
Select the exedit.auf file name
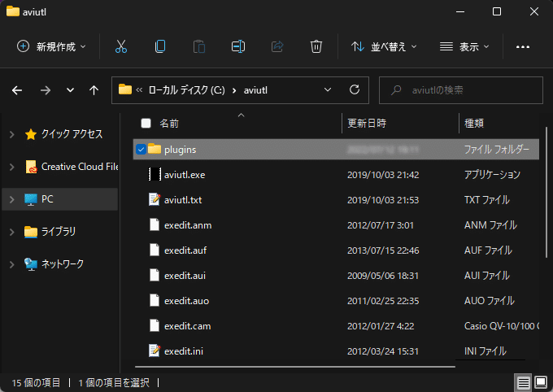pos(185,250)
